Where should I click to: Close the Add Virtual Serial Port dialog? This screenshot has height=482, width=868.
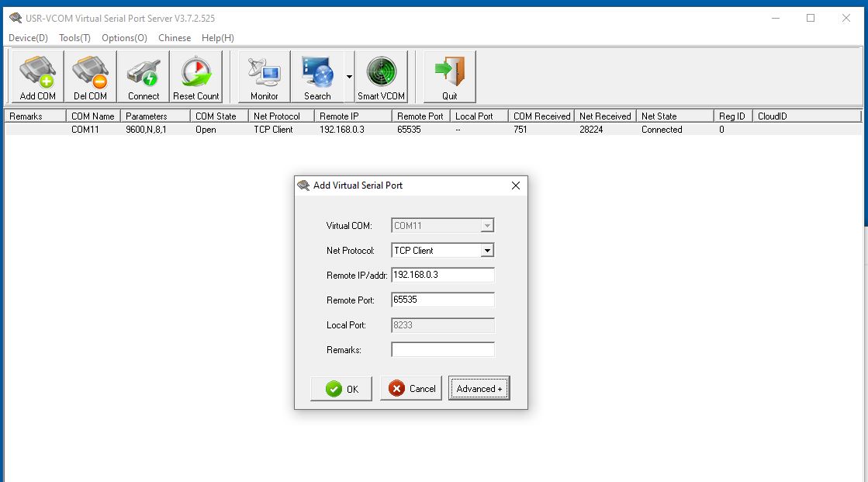tap(515, 186)
